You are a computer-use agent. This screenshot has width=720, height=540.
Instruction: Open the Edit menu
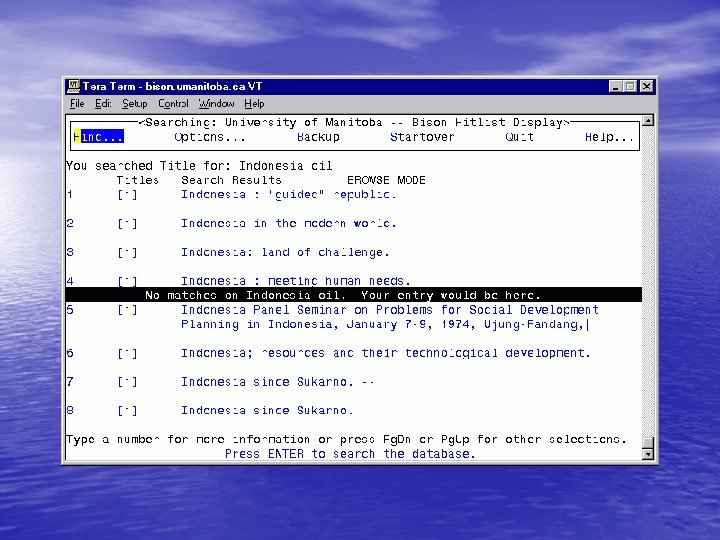[103, 104]
